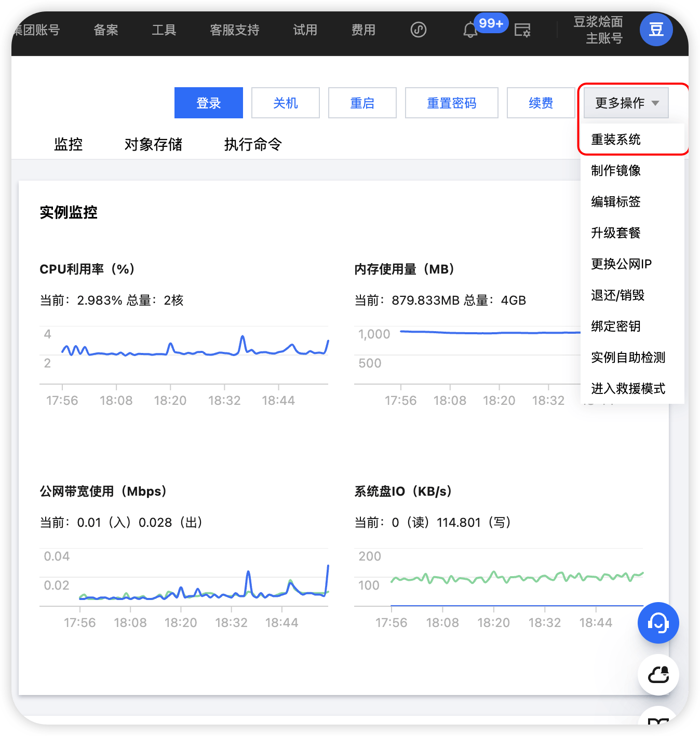This screenshot has height=736, width=700.
Task: Collapse the 更多操作 dropdown
Action: pos(626,103)
